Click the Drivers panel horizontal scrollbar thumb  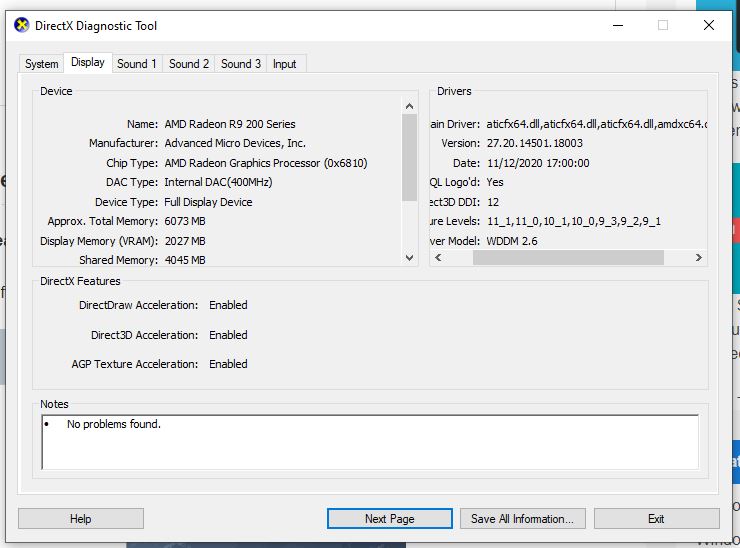pos(568,258)
